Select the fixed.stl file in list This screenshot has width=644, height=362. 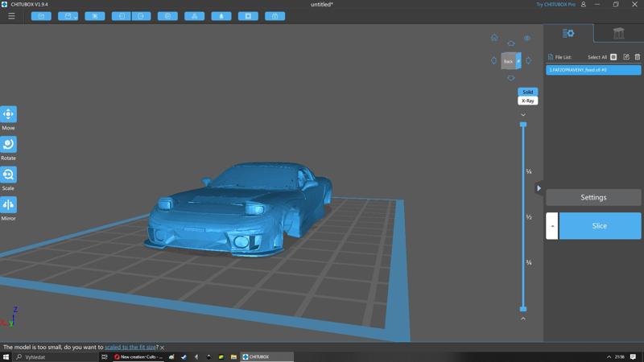coord(593,70)
